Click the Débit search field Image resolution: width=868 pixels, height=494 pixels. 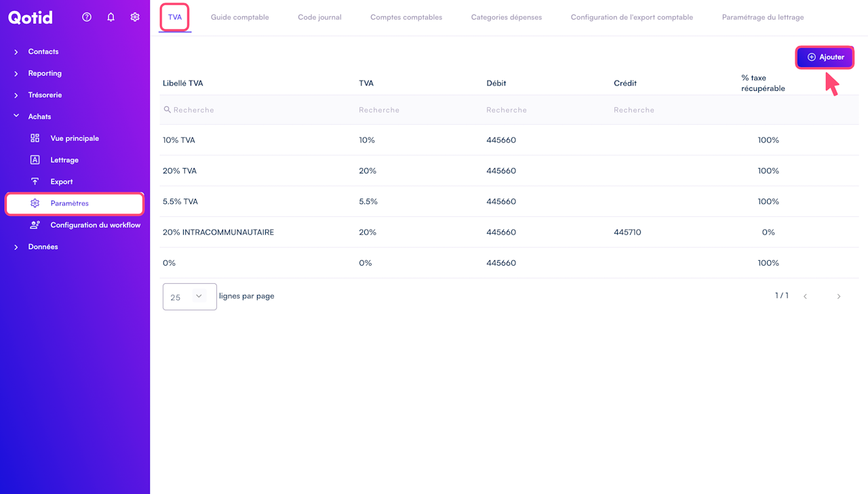coord(542,110)
